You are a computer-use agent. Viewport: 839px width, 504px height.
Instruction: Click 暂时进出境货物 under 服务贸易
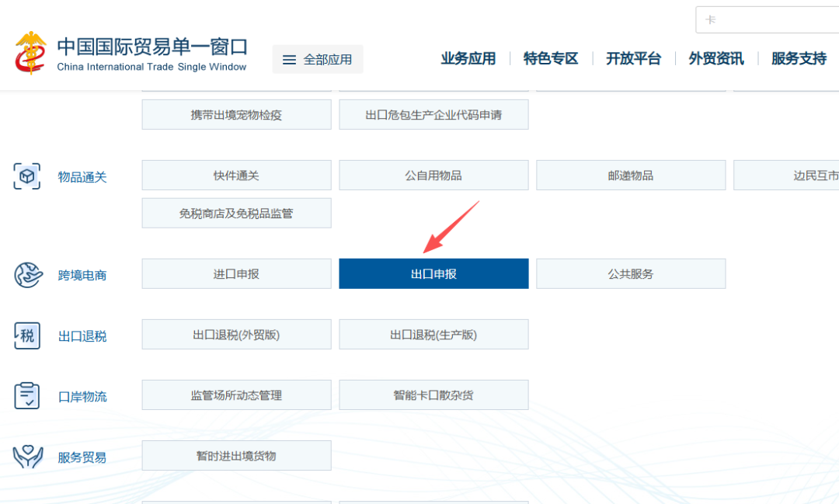pos(236,455)
